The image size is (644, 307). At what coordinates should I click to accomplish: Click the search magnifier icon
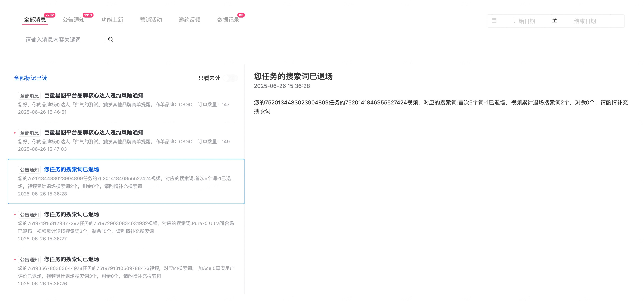tap(110, 39)
